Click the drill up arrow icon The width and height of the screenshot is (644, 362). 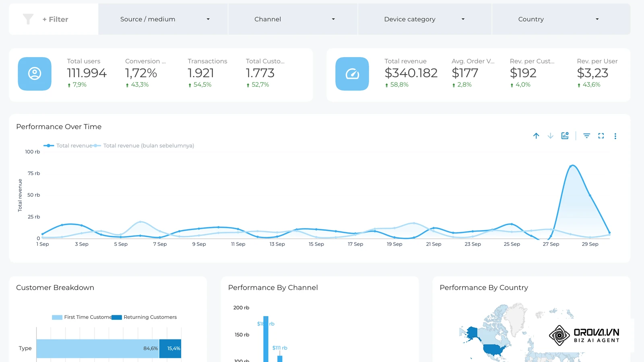(x=536, y=136)
